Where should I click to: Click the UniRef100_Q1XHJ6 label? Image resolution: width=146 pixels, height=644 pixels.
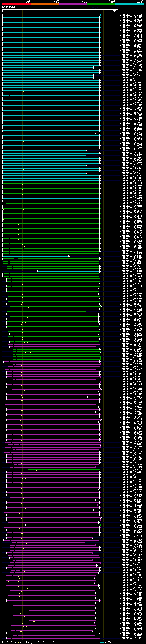coord(131,75)
